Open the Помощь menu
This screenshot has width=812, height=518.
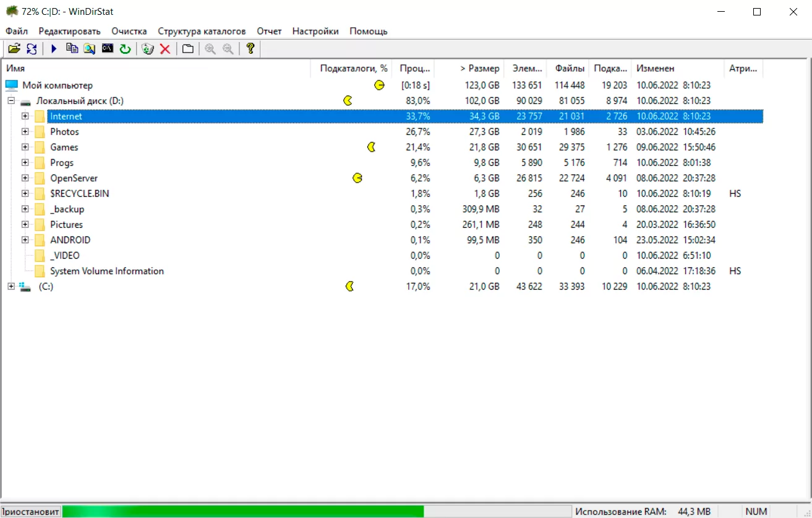pyautogui.click(x=369, y=31)
